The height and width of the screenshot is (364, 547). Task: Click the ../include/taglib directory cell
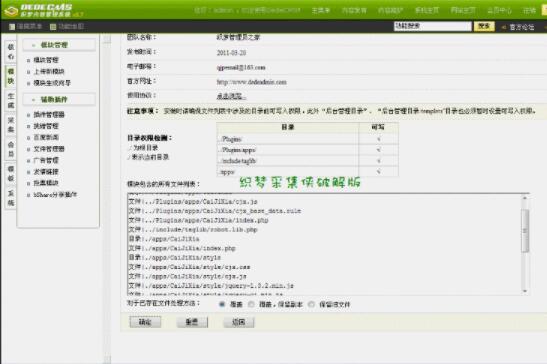point(288,161)
